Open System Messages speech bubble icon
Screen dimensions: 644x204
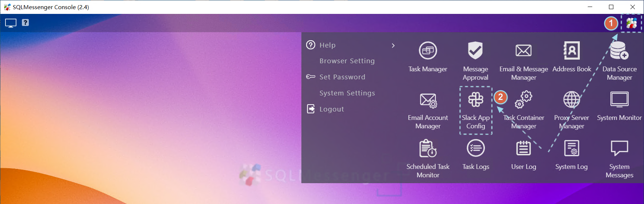pyautogui.click(x=620, y=148)
